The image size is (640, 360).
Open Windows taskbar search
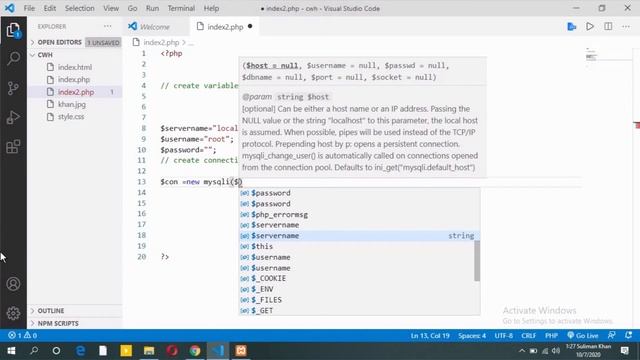point(34,351)
